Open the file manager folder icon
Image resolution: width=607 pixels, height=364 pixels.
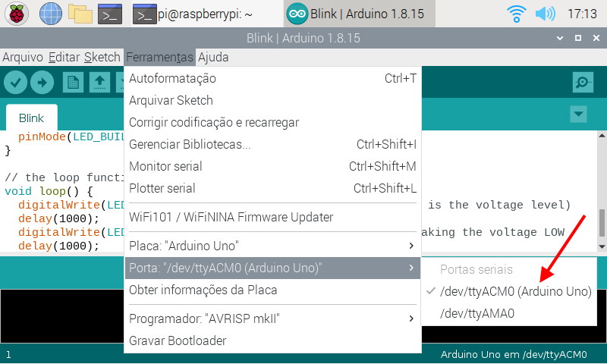(80, 14)
